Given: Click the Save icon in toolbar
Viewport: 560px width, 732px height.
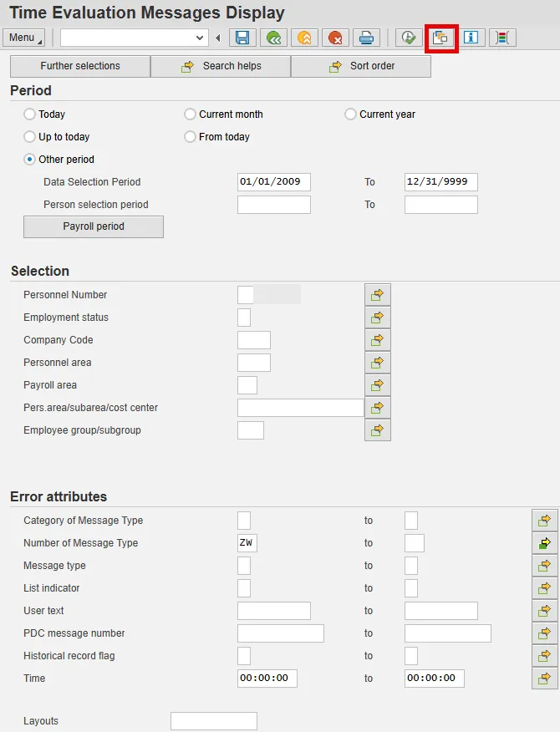Looking at the screenshot, I should (242, 38).
